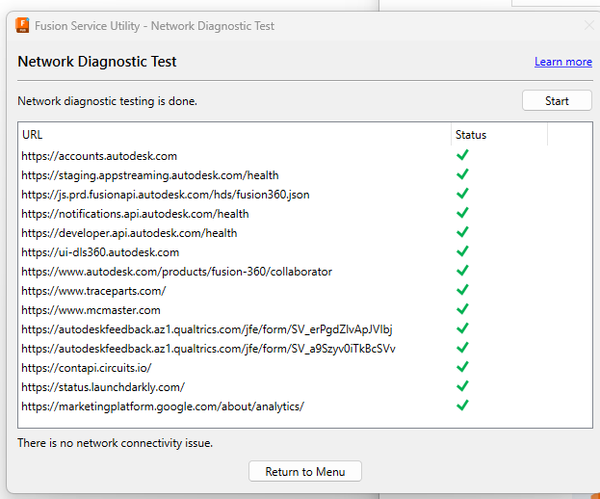This screenshot has width=600, height=499.
Task: Click green checkmark for accounts.autodesk.com
Action: click(462, 155)
